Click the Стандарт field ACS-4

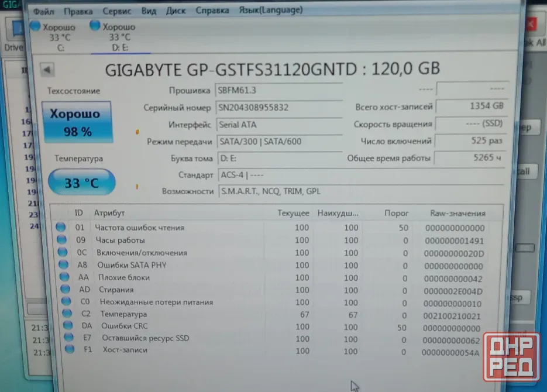[x=361, y=175]
